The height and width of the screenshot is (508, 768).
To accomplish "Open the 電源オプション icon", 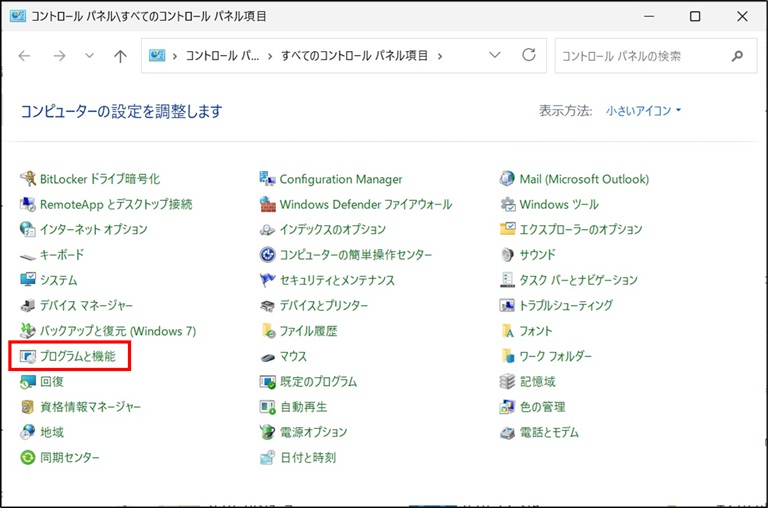I will 267,432.
